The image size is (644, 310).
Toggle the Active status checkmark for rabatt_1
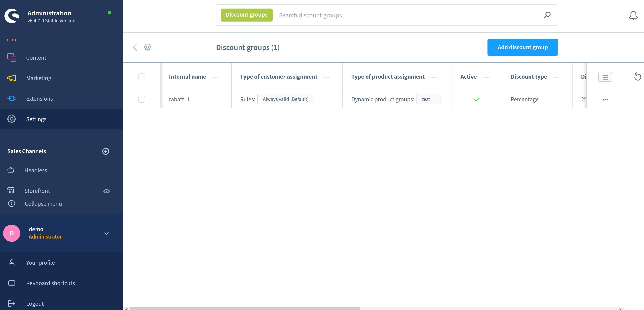[x=476, y=99]
